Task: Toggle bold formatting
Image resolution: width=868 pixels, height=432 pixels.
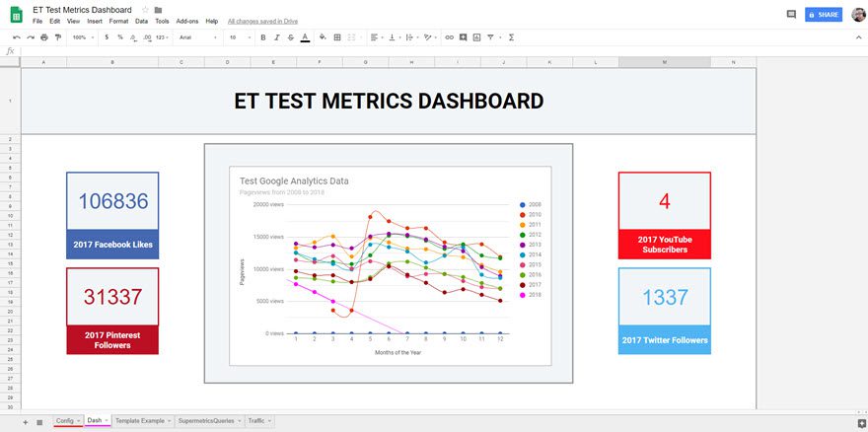Action: tap(263, 37)
